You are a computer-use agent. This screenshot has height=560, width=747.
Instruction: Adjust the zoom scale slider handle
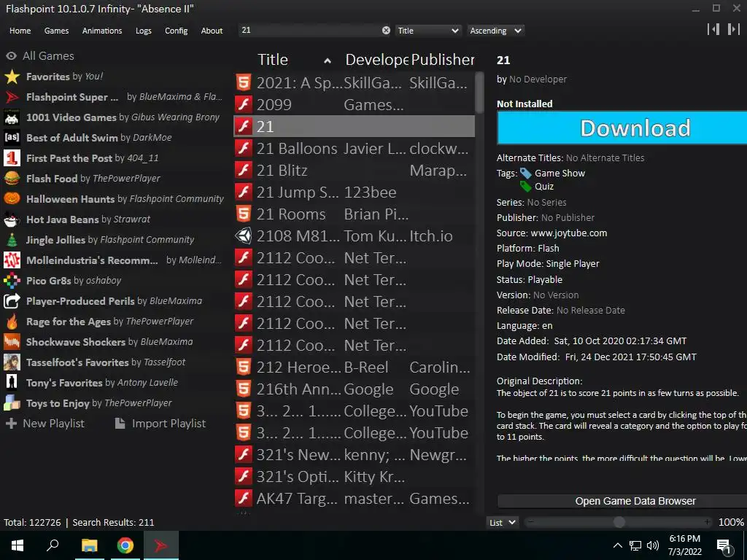pyautogui.click(x=619, y=522)
